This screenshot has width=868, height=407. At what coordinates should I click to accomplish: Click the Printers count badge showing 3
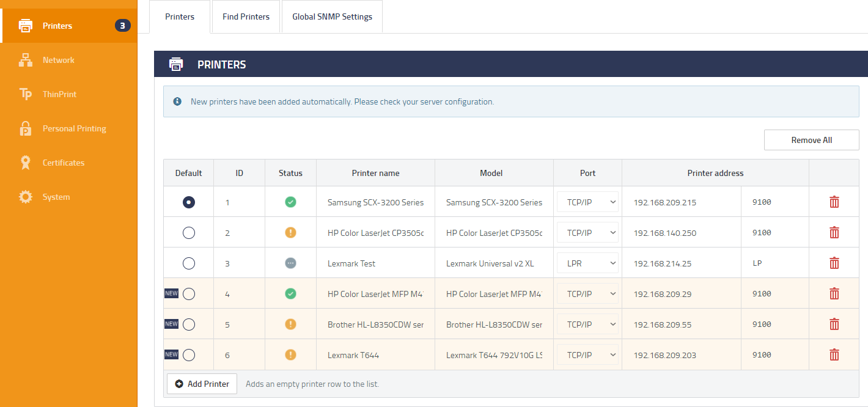(x=122, y=26)
